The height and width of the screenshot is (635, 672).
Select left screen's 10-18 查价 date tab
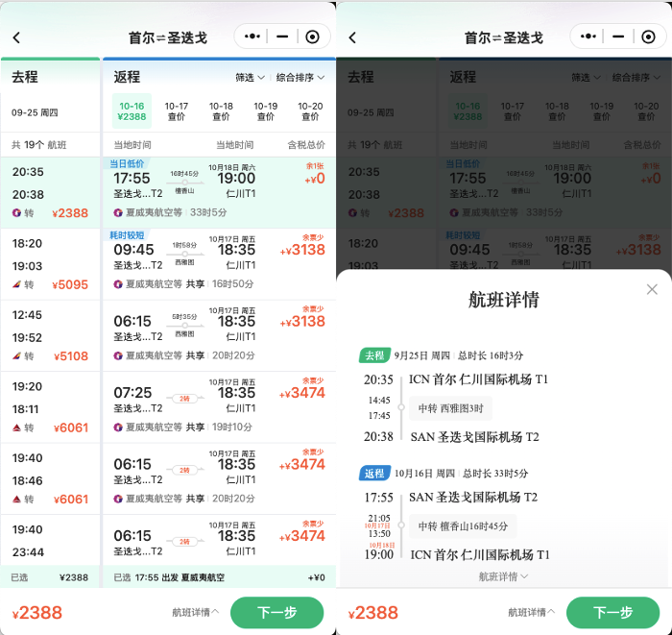click(221, 111)
